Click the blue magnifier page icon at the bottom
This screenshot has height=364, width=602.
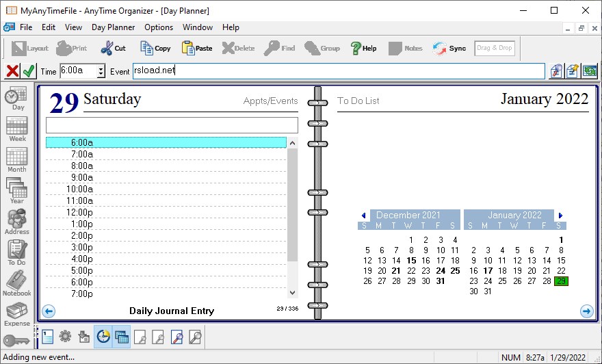(x=176, y=337)
